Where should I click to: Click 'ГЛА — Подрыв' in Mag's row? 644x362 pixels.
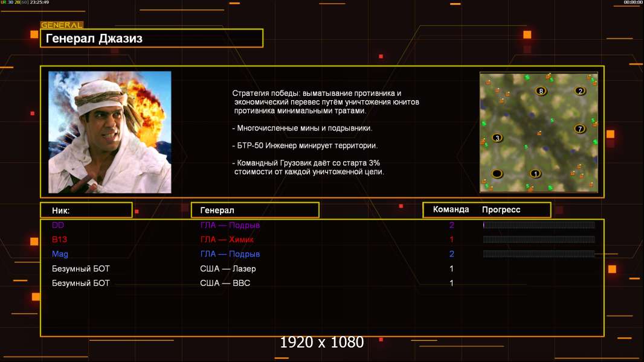click(230, 254)
